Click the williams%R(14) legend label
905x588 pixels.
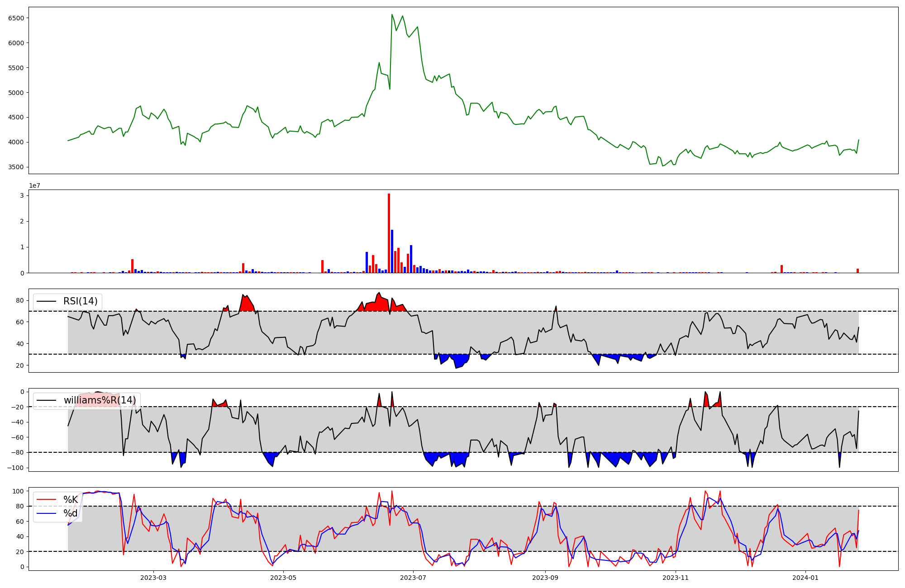point(100,401)
